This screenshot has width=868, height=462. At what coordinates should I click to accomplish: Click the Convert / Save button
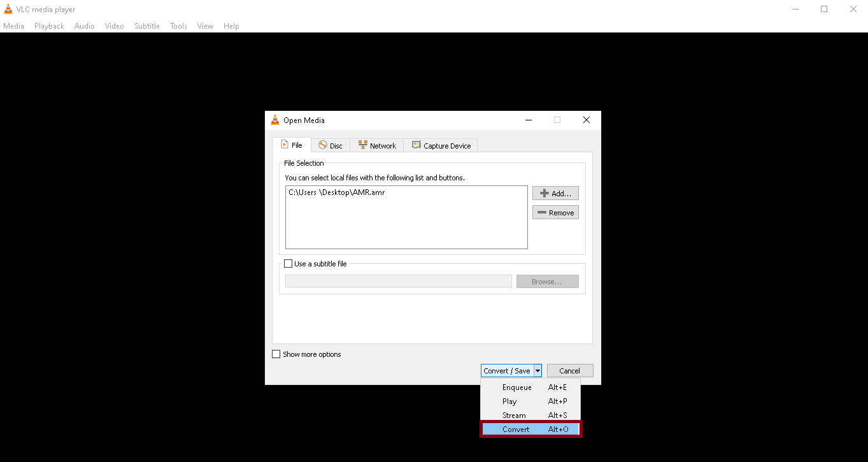pyautogui.click(x=506, y=371)
